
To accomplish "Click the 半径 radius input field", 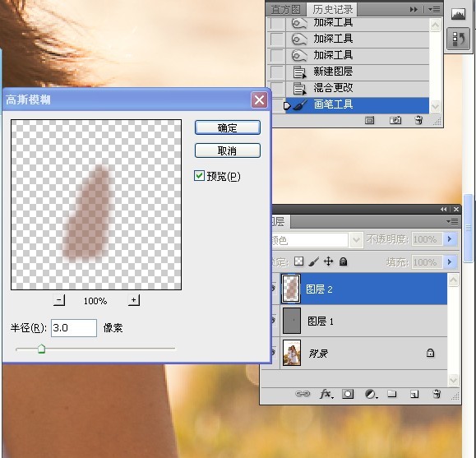I will [x=74, y=328].
